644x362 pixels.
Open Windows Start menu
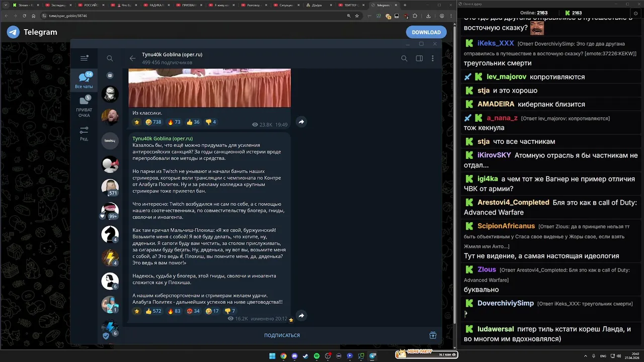pos(272,356)
